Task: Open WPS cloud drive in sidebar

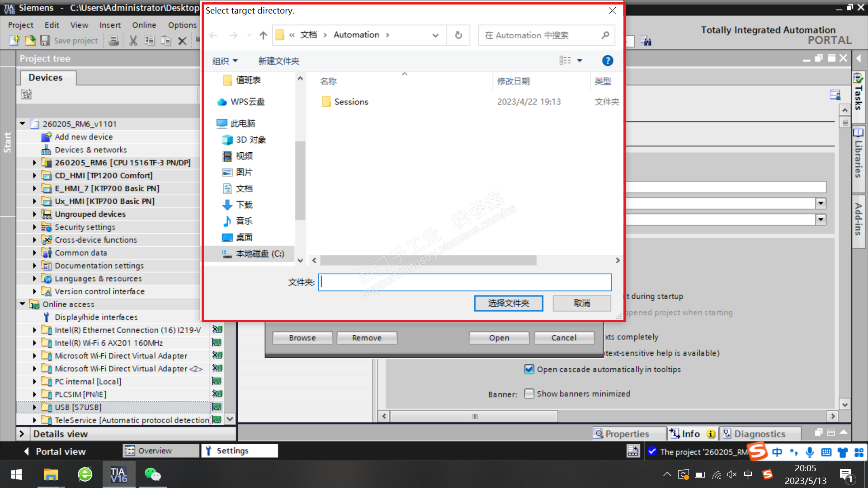Action: (247, 102)
